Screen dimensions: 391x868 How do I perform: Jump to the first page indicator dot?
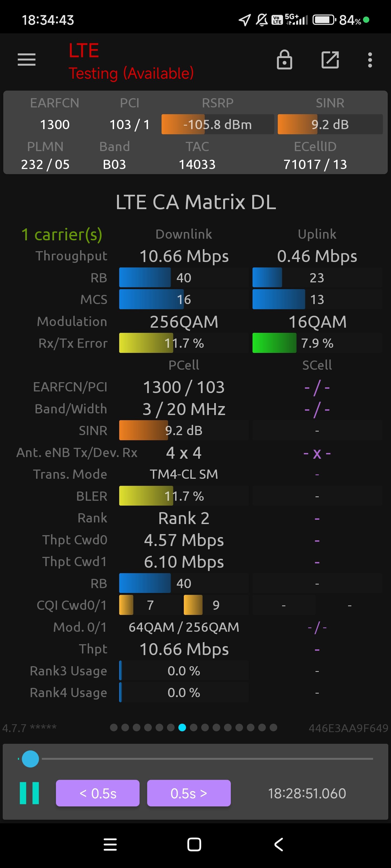point(114,727)
